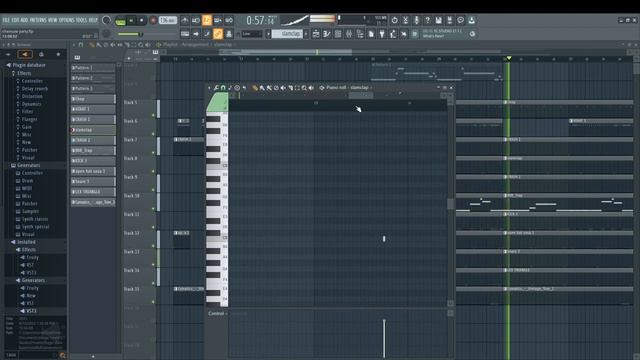Open the TOOLS menu
The height and width of the screenshot is (360, 640).
click(x=82, y=20)
